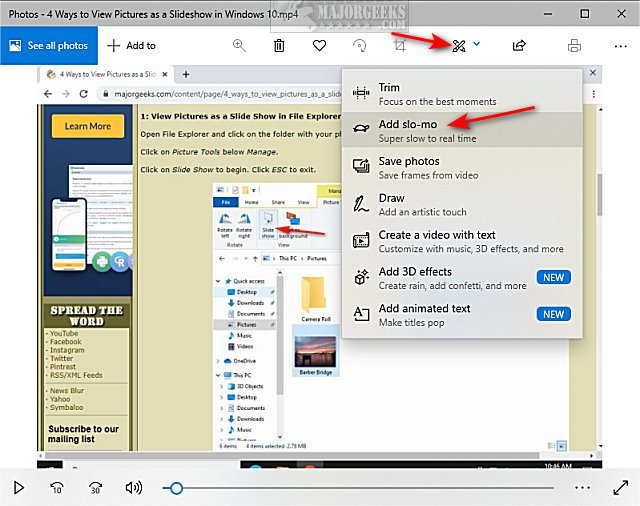Click the Rotate right ribbon icon
This screenshot has width=640, height=506.
(x=244, y=225)
